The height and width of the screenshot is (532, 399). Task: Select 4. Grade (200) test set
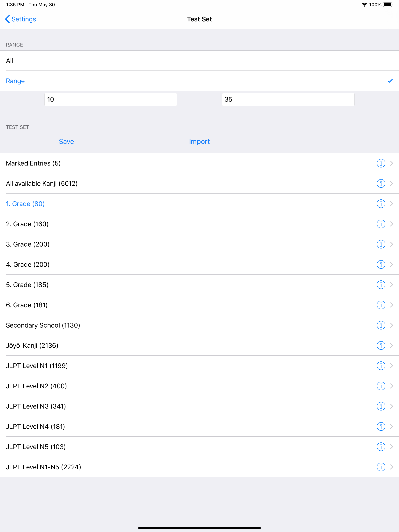199,264
